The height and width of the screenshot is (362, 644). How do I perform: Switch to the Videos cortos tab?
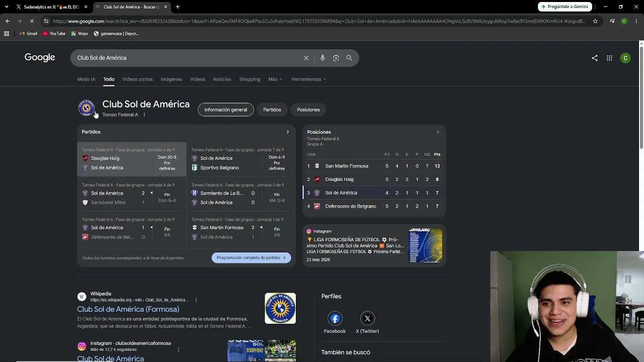(x=137, y=79)
